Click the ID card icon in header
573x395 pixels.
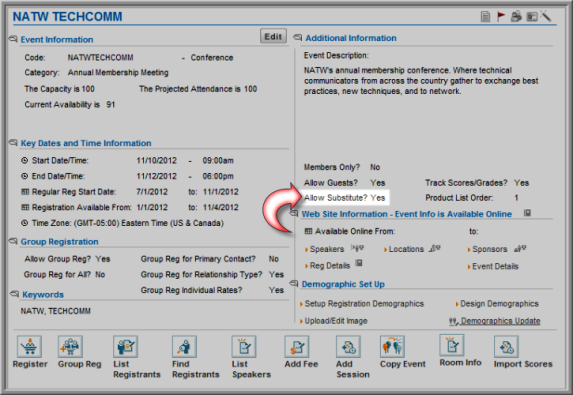(x=532, y=16)
